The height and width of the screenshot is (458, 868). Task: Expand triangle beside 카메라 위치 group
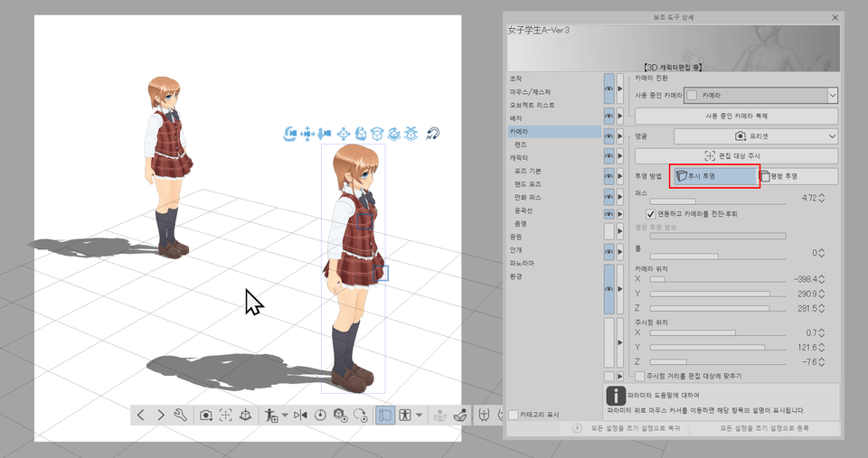(x=620, y=289)
